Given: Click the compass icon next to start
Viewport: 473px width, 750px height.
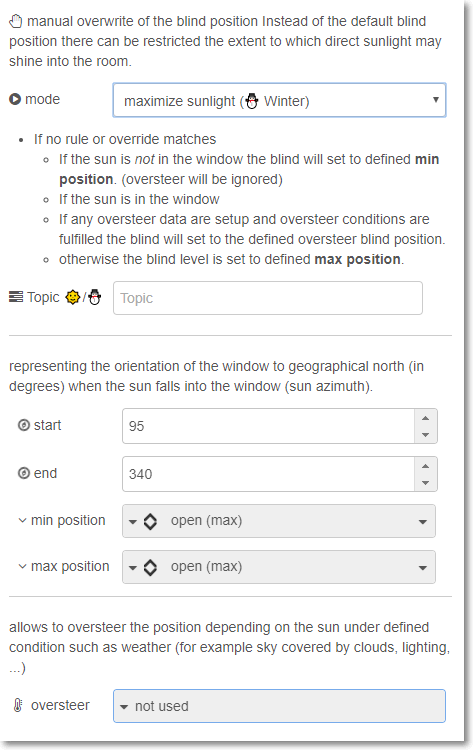Looking at the screenshot, I should pyautogui.click(x=24, y=425).
